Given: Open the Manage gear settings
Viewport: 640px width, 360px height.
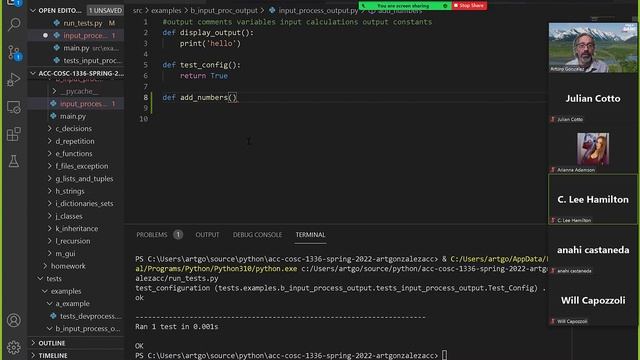Looking at the screenshot, I should (14, 347).
